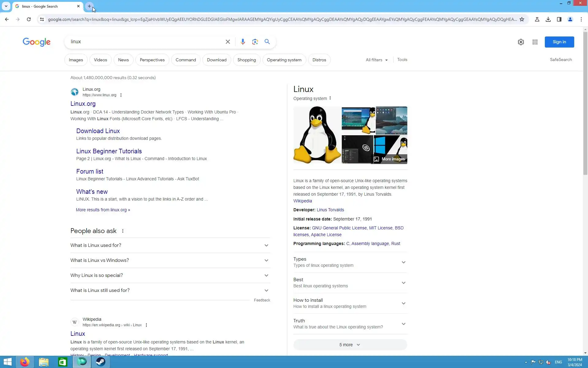The height and width of the screenshot is (368, 588).
Task: Start voice search with microphone icon
Action: tap(243, 42)
